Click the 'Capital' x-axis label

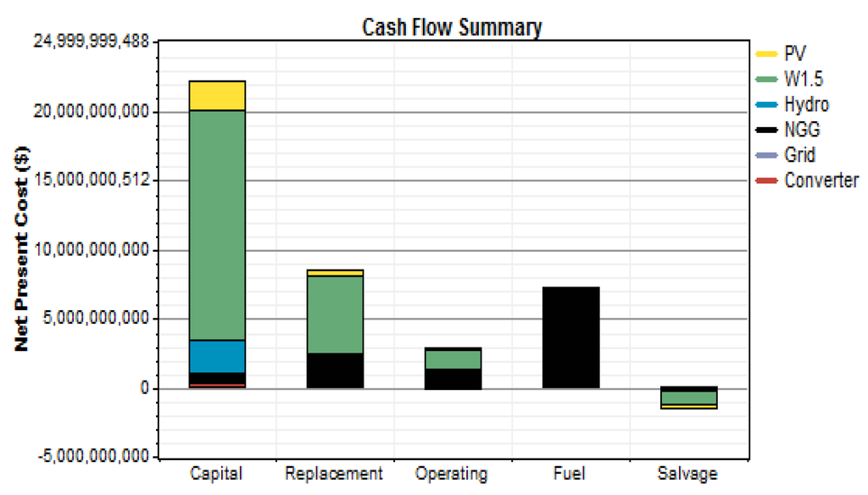click(216, 474)
